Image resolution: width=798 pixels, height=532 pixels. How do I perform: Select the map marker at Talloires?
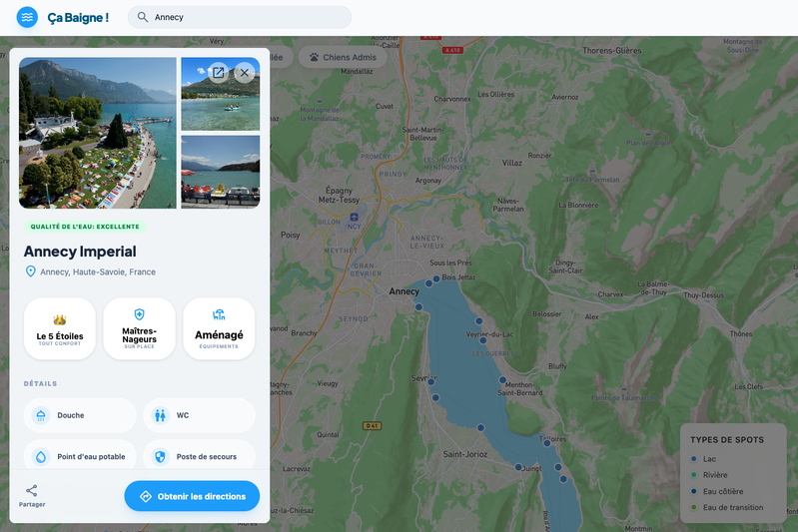pyautogui.click(x=547, y=443)
